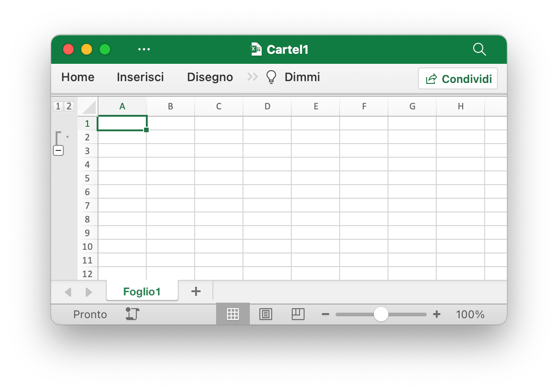
Task: Select column D header
Action: (267, 106)
